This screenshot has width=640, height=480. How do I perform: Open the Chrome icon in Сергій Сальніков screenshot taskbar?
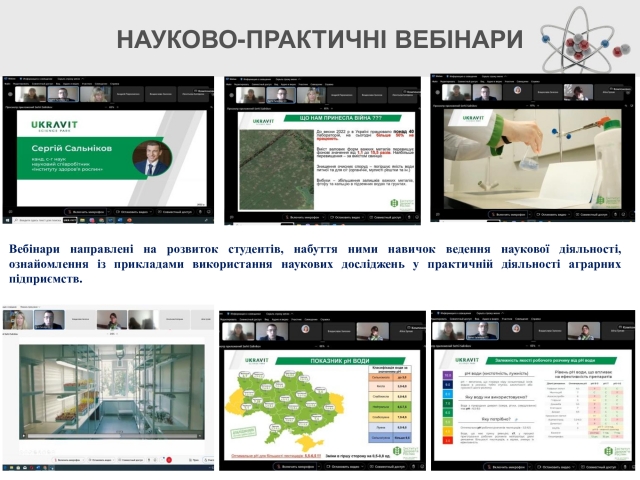point(101,220)
